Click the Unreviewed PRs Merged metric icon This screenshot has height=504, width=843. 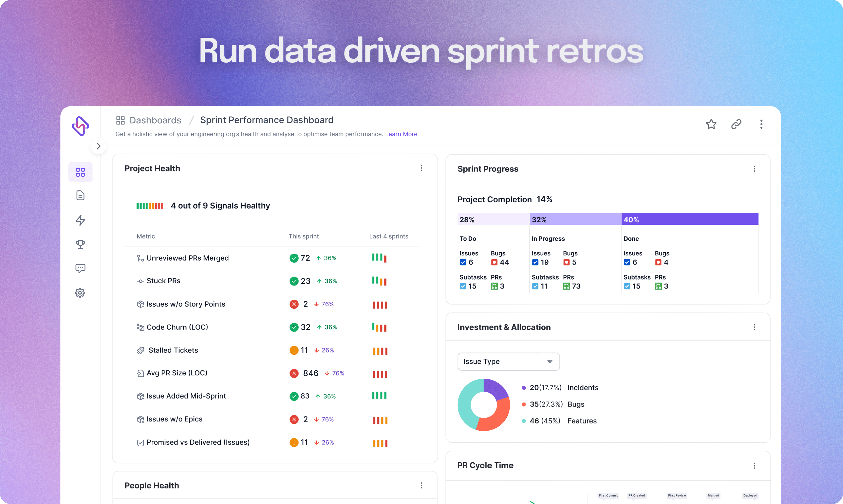(x=140, y=258)
